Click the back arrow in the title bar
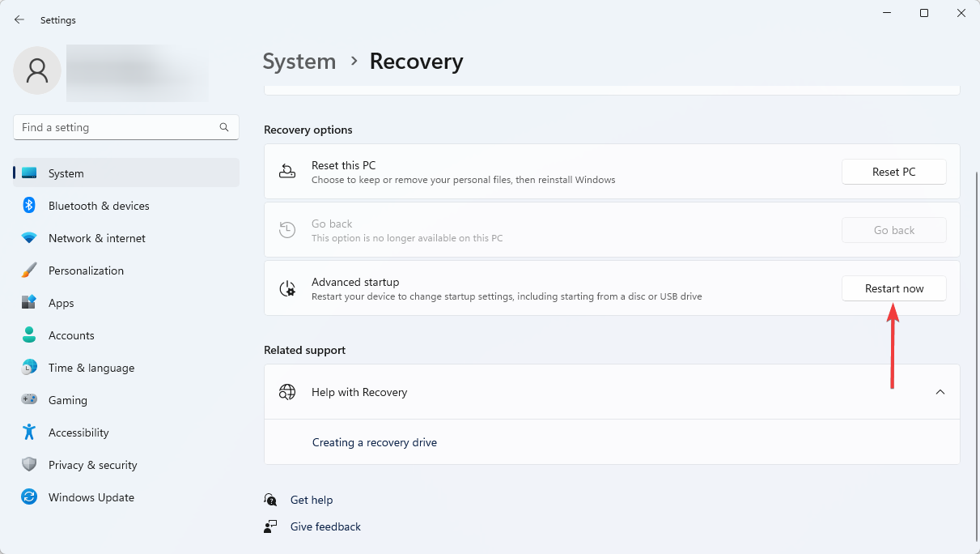Screen dimensions: 980x554 [19, 19]
